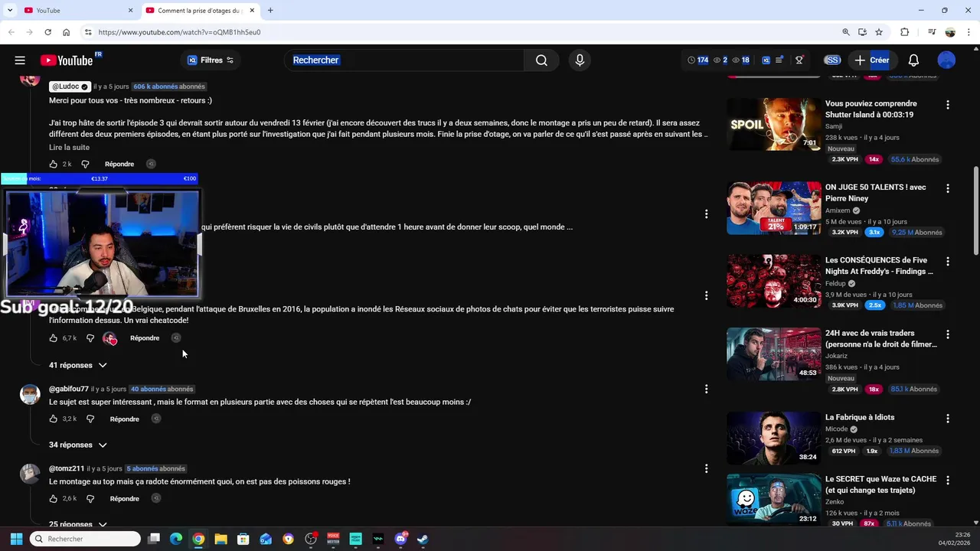Click the @tomz211 avatar
This screenshot has width=980, height=551.
click(30, 474)
